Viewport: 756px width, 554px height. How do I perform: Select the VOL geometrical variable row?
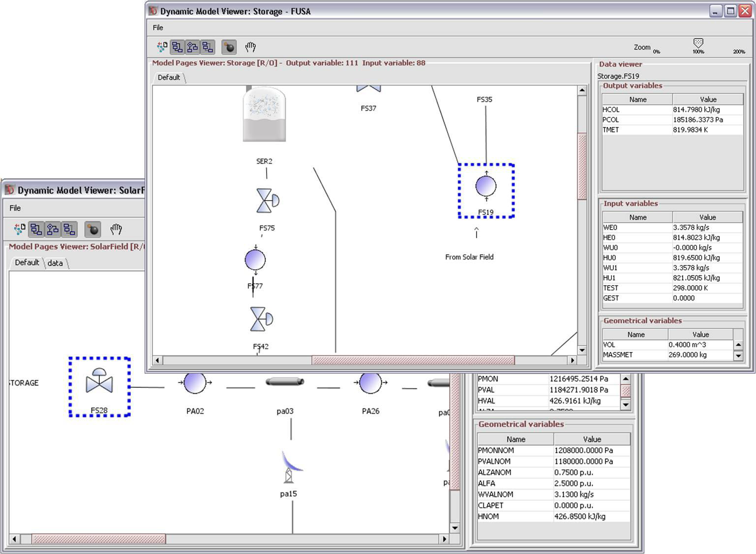[x=667, y=345]
